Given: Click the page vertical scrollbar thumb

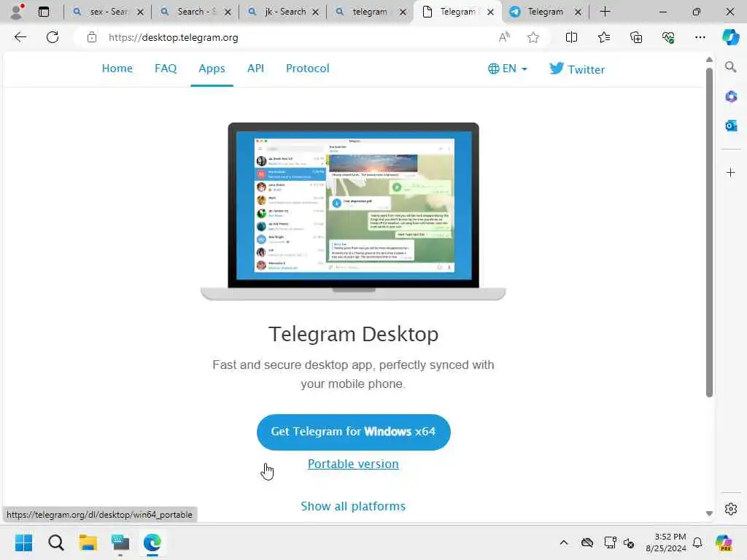Looking at the screenshot, I should click(709, 233).
